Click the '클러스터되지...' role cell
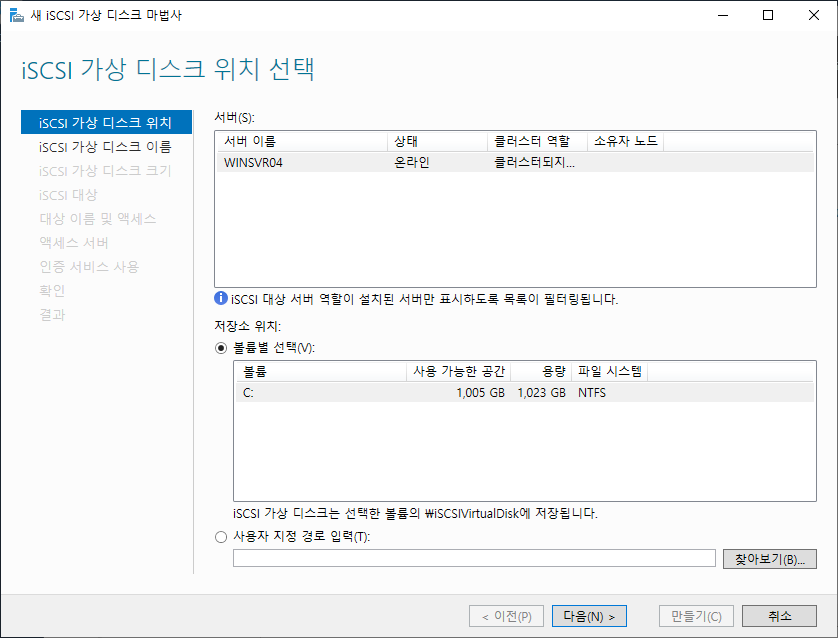 [x=534, y=162]
